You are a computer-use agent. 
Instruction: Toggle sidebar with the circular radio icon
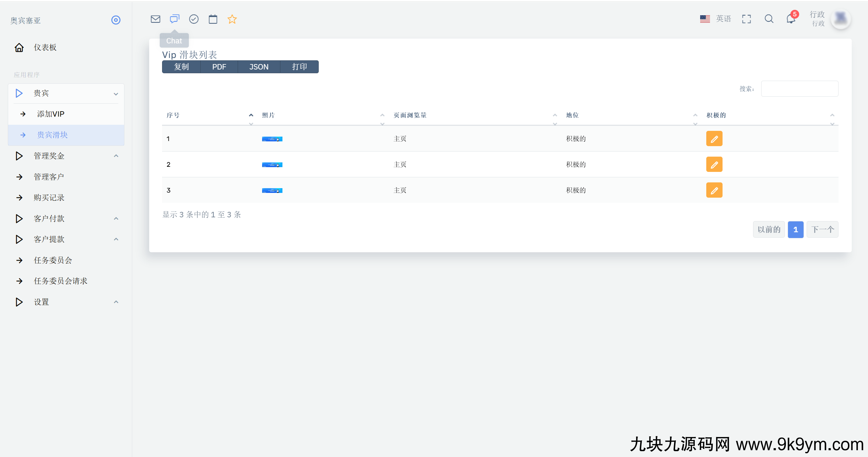116,20
